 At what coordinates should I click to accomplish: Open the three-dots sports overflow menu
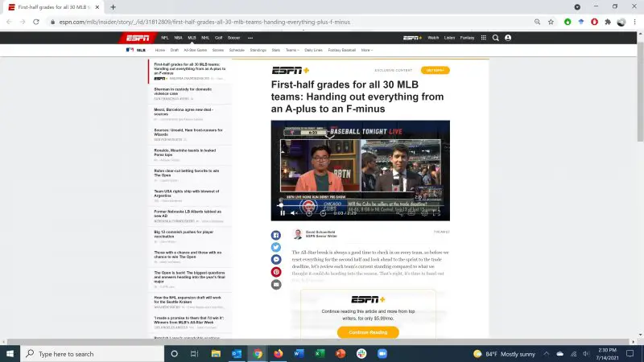point(250,38)
